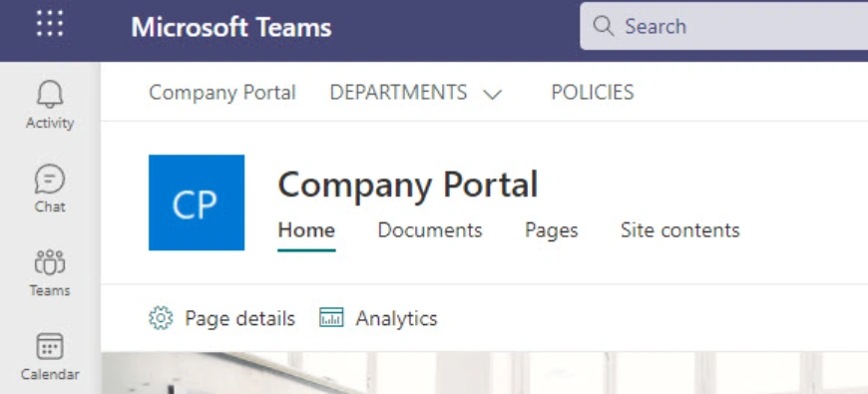Open the Chat bubble icon
Image resolution: width=868 pixels, height=394 pixels.
coord(50,179)
